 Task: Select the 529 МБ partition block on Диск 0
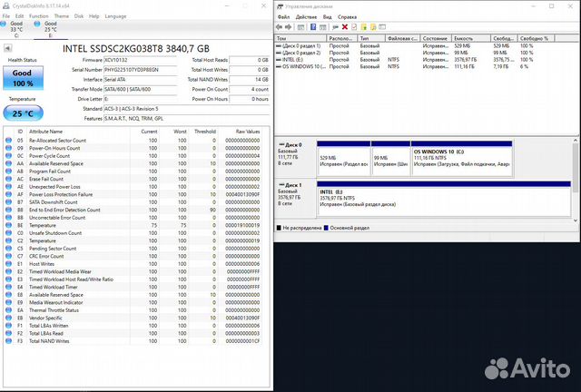click(343, 159)
